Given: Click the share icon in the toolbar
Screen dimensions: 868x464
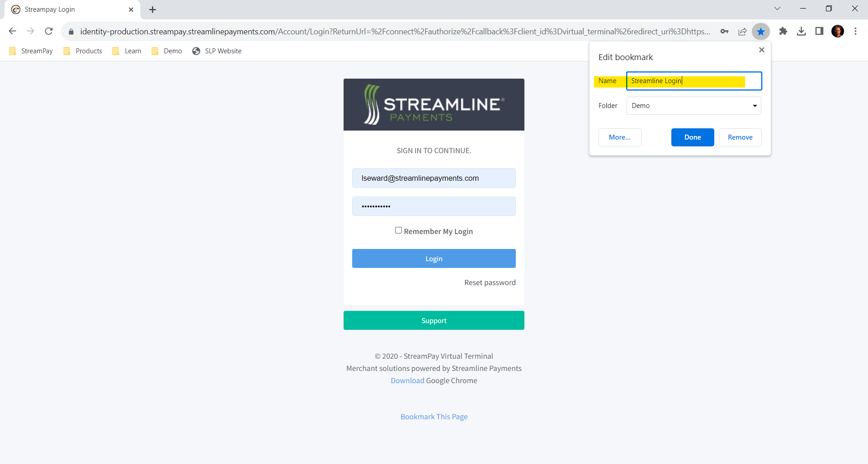Looking at the screenshot, I should (743, 31).
